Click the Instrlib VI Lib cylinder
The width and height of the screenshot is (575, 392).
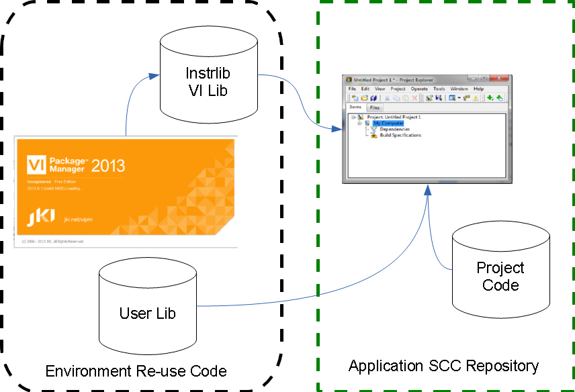[x=209, y=75]
